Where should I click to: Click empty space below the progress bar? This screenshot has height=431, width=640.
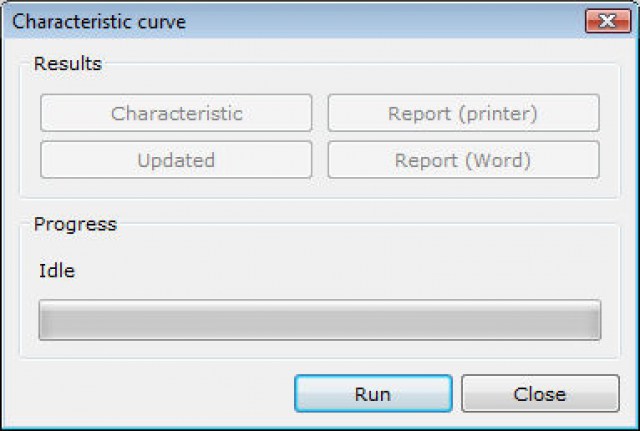coord(319,350)
